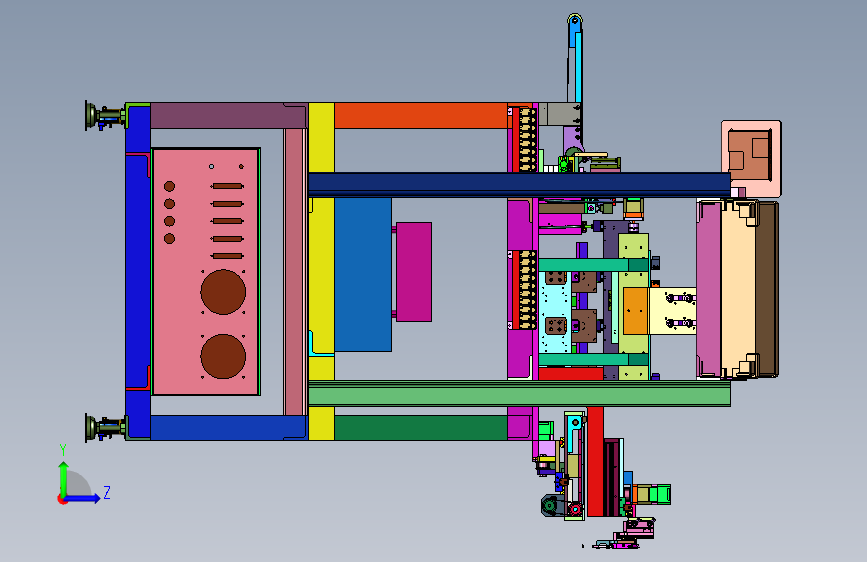Screen dimensions: 867x562
Task: Select the cyan arm at the top
Action: pos(578,67)
